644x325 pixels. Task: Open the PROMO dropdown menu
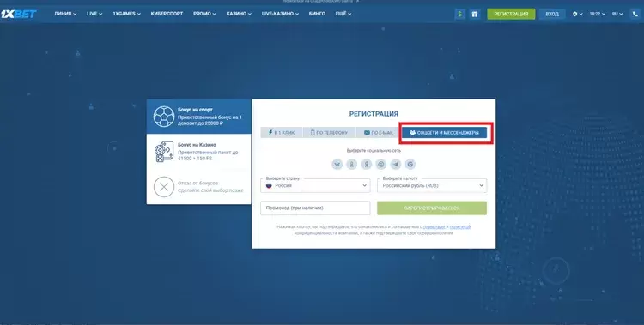point(204,14)
